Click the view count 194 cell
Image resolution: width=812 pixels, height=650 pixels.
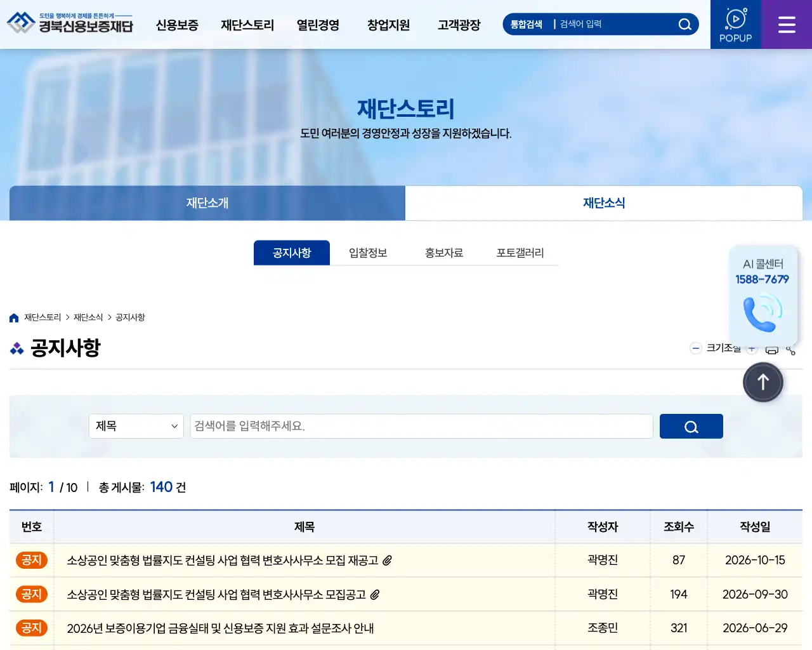pos(679,594)
